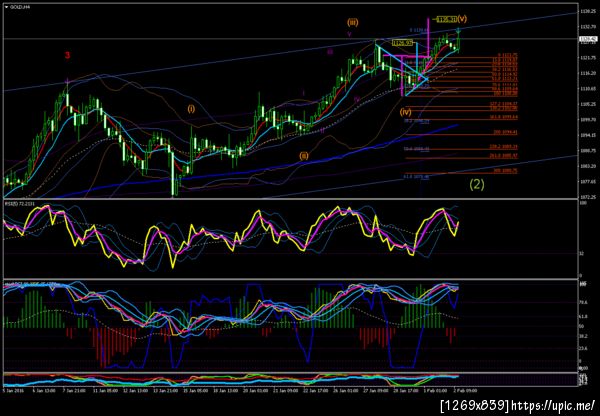Open the GOLD,H4 chart dropdown arrow
Screen dimensions: 600x416
coord(6,7)
